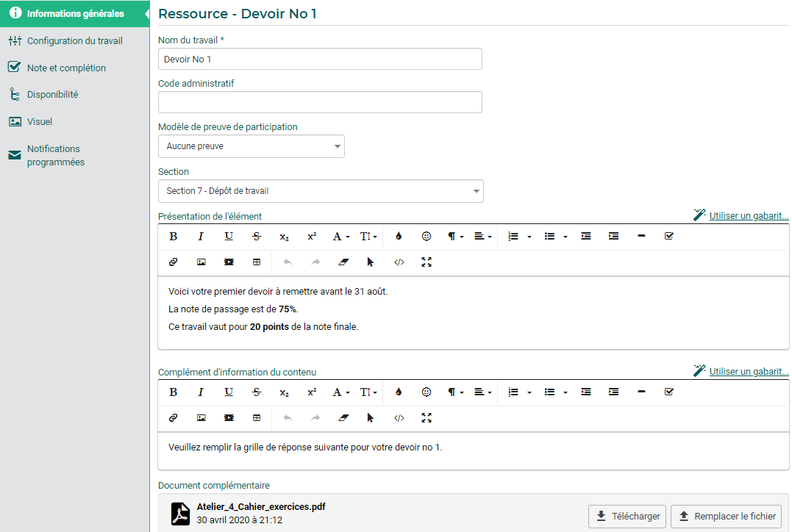Screen dimensions: 792x532
Task: Focus the Code administratif field
Action: 320,102
